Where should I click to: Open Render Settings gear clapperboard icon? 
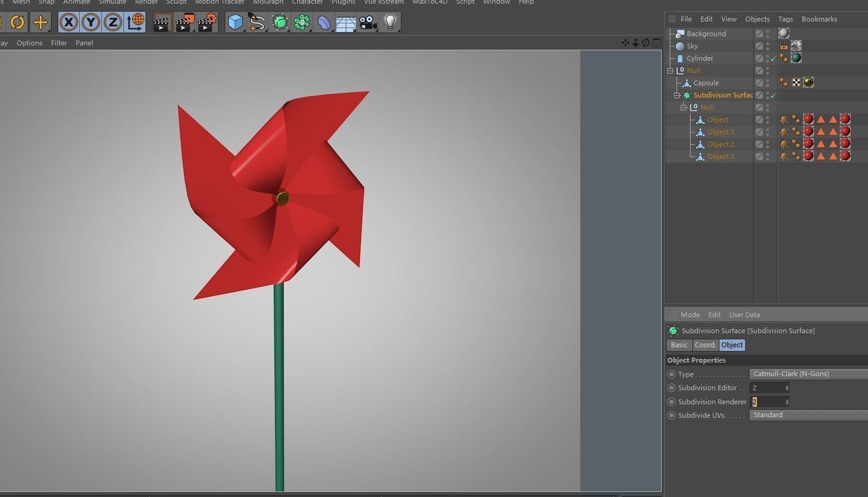pyautogui.click(x=207, y=23)
